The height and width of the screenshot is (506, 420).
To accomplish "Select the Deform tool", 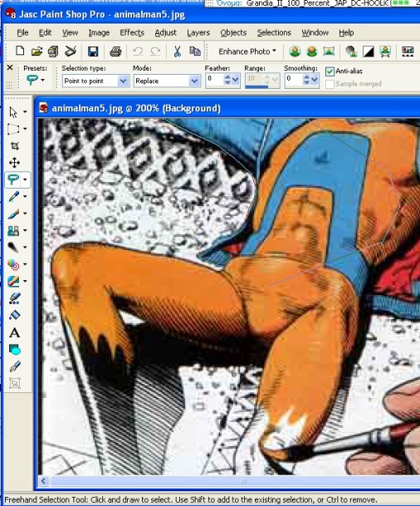I will (13, 129).
